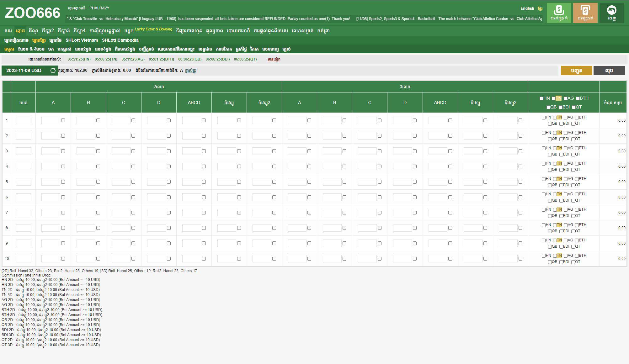Open the Lucky Draw & Bowling games menu

153,29
